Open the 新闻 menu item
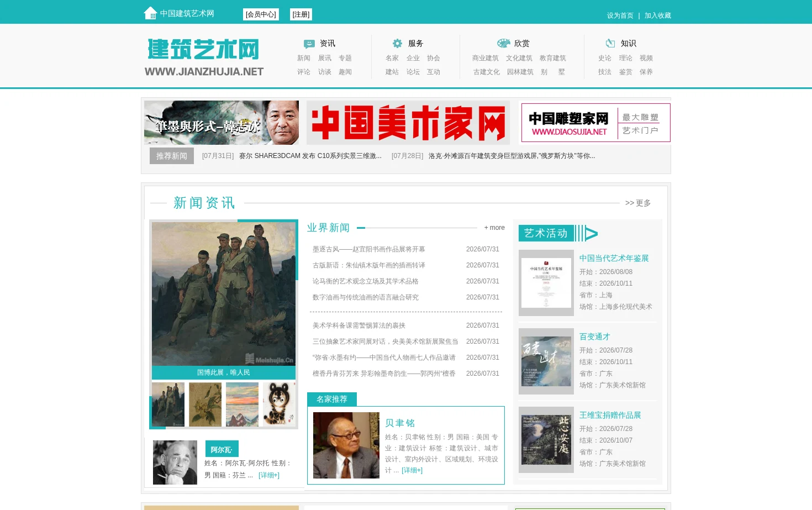The height and width of the screenshot is (510, 812). pyautogui.click(x=304, y=58)
